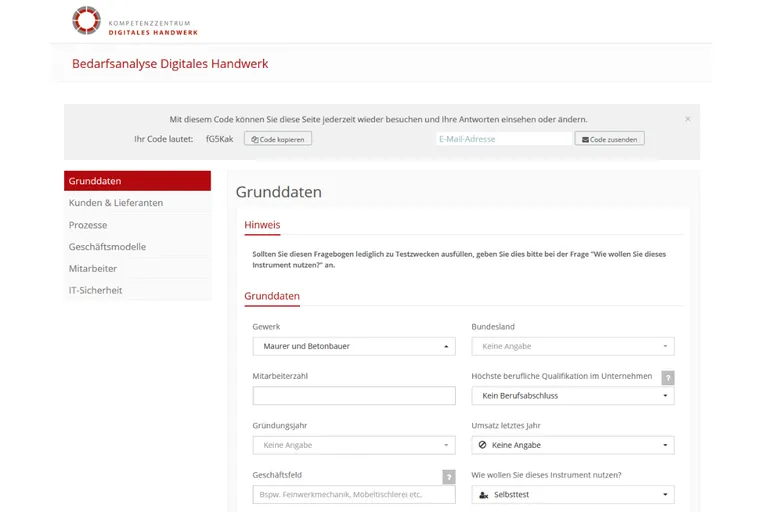The height and width of the screenshot is (512, 768).
Task: Open the Gründungsjahr dropdown
Action: (x=354, y=445)
